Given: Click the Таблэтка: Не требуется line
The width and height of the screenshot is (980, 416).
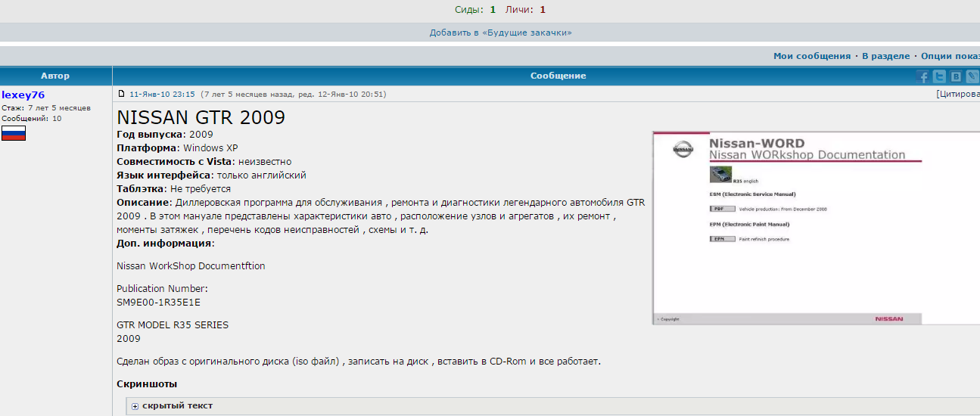Looking at the screenshot, I should (x=173, y=188).
